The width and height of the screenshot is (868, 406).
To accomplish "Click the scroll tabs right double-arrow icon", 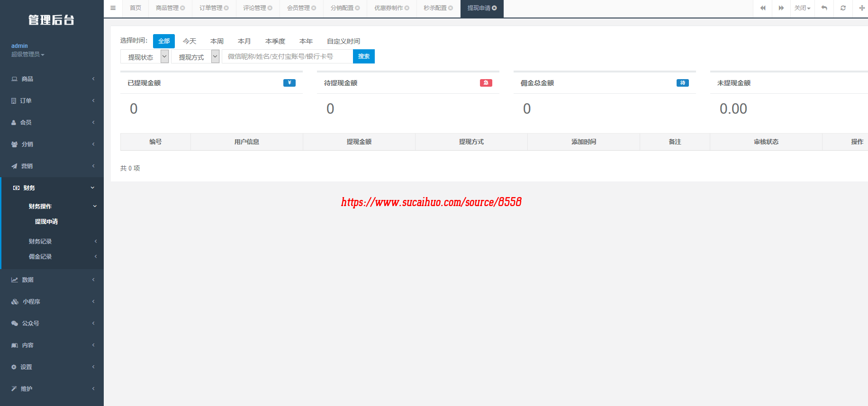I will coord(781,8).
